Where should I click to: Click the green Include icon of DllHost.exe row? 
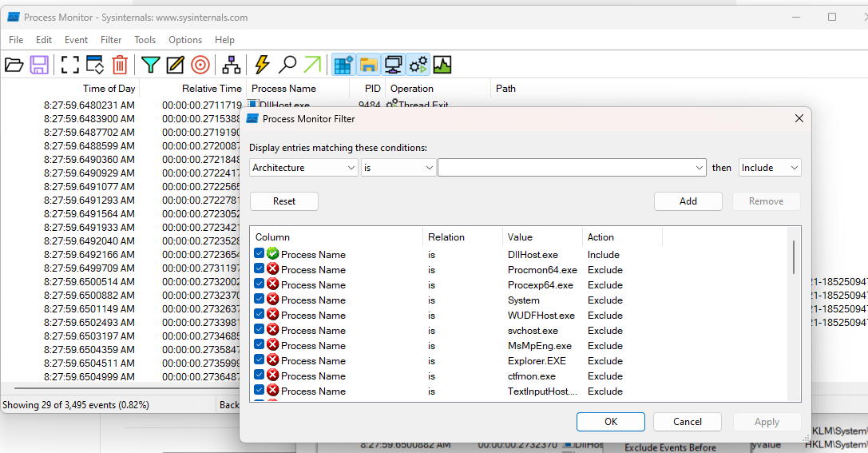click(x=272, y=253)
